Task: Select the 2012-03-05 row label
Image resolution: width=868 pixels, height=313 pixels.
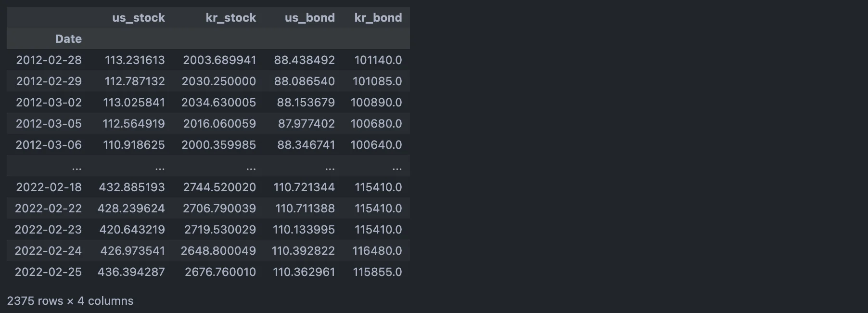Action: click(x=49, y=124)
